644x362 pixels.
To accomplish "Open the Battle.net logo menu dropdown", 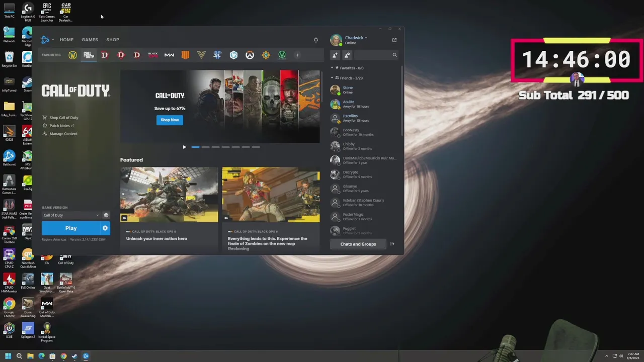I will (47, 40).
